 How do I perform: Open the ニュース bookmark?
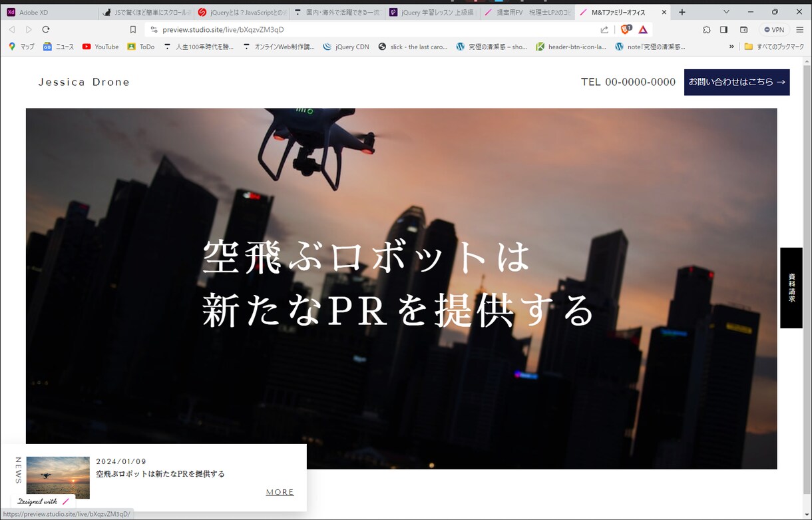click(59, 47)
